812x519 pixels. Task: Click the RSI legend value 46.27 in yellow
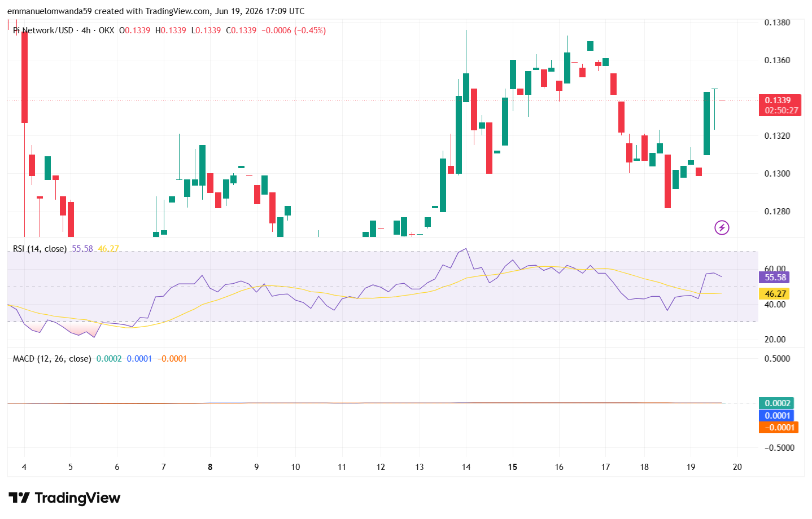coord(108,249)
